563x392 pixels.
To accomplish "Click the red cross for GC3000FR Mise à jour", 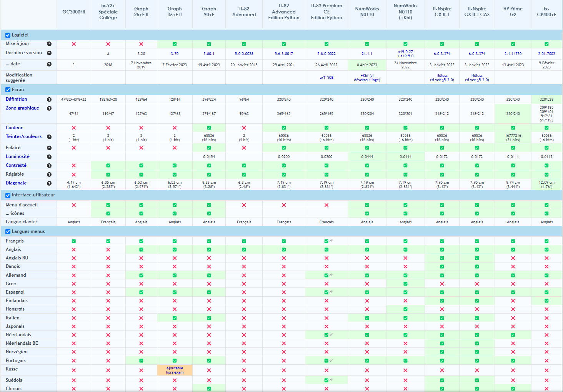I will click(x=74, y=44).
